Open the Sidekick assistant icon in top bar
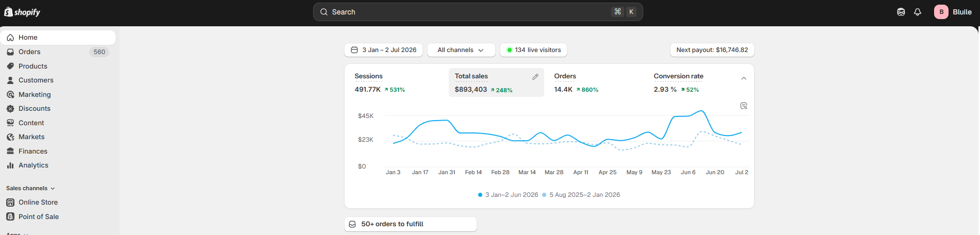Viewport: 980px width, 235px height. point(901,12)
